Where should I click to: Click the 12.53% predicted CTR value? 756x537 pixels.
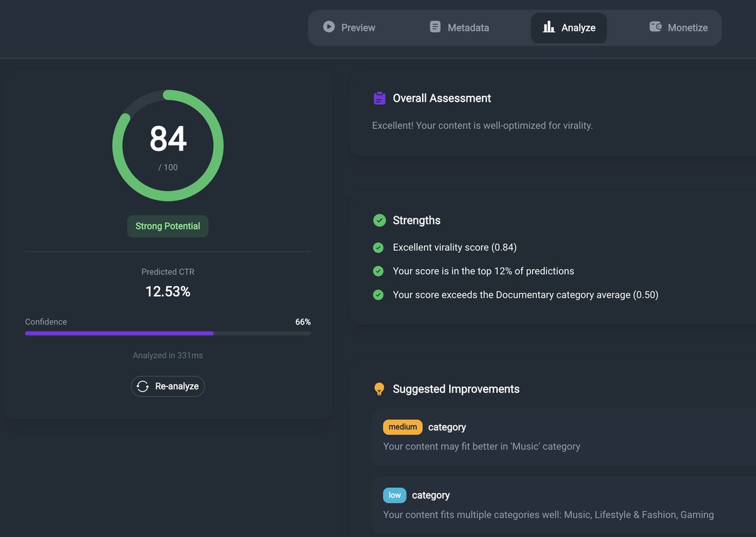168,291
